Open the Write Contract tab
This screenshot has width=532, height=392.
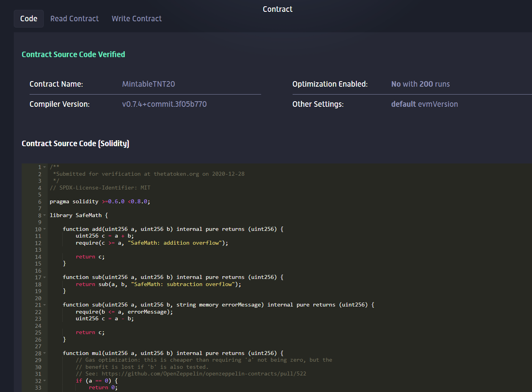pyautogui.click(x=137, y=19)
